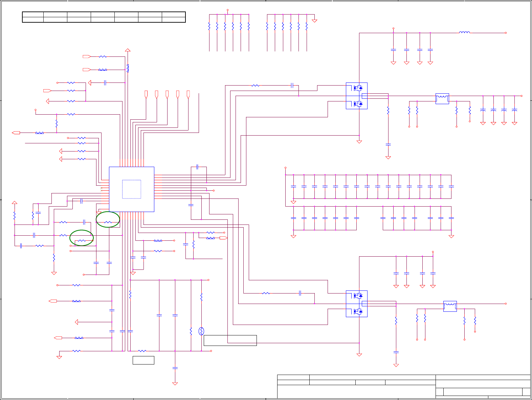Click the revision table at the top left
Screen dimensions: 532x400
(x=104, y=17)
